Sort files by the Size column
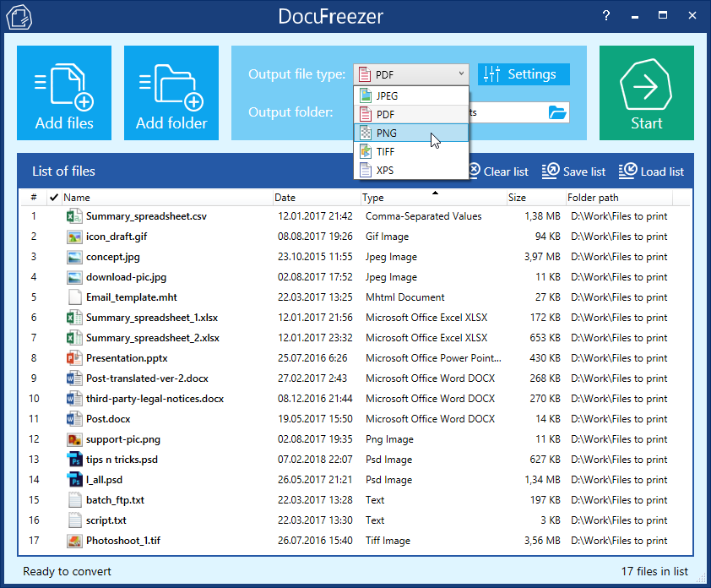Viewport: 711px width, 588px height. (x=536, y=198)
